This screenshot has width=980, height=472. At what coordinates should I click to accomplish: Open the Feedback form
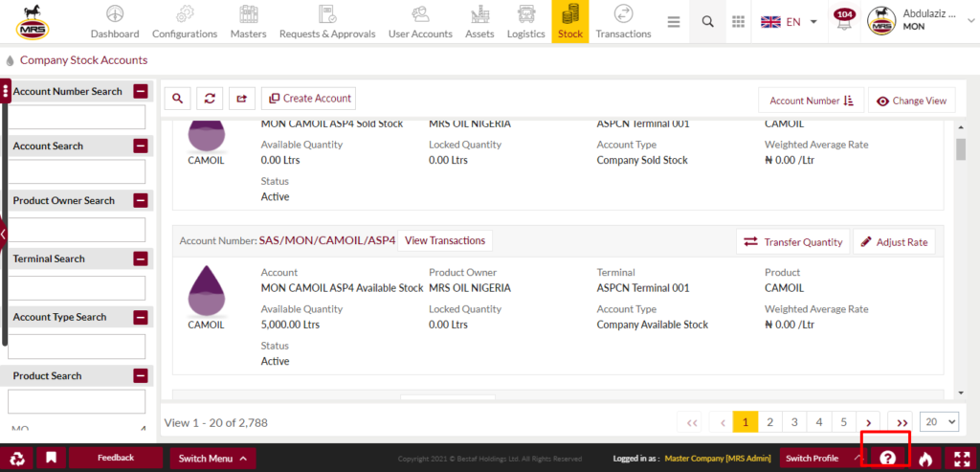[x=116, y=459]
